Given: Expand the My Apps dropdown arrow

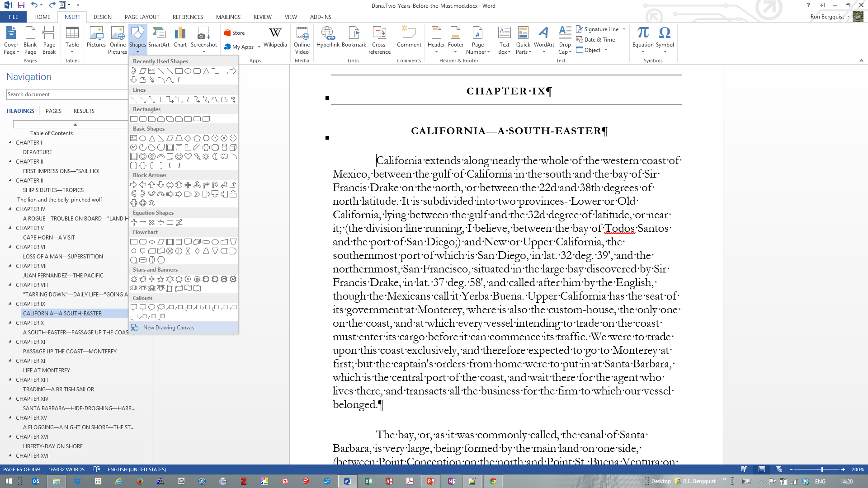Looking at the screenshot, I should tap(259, 47).
